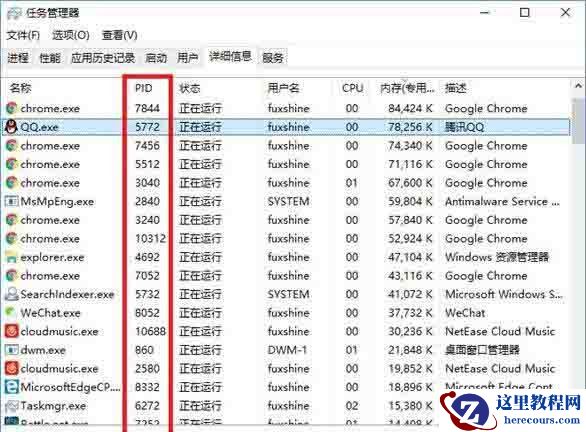586x432 pixels.
Task: Click the Task Manager title bar icon
Action: pos(14,13)
